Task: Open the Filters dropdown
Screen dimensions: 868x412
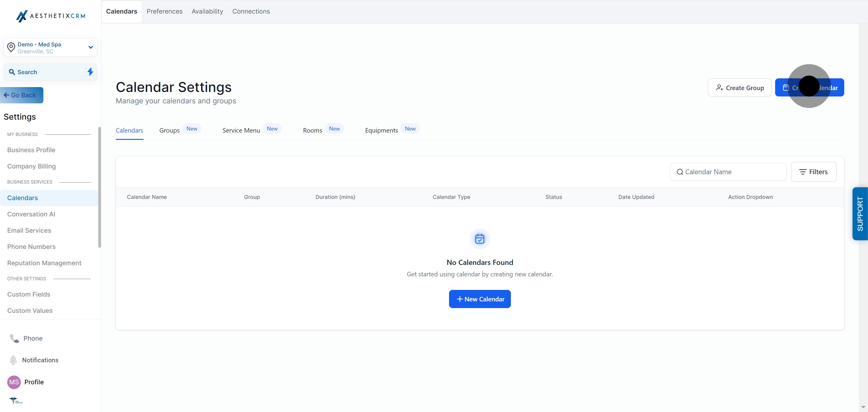Action: (x=814, y=171)
